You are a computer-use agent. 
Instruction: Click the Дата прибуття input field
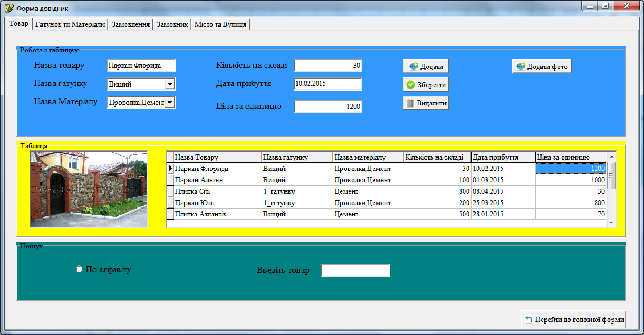[x=328, y=84]
